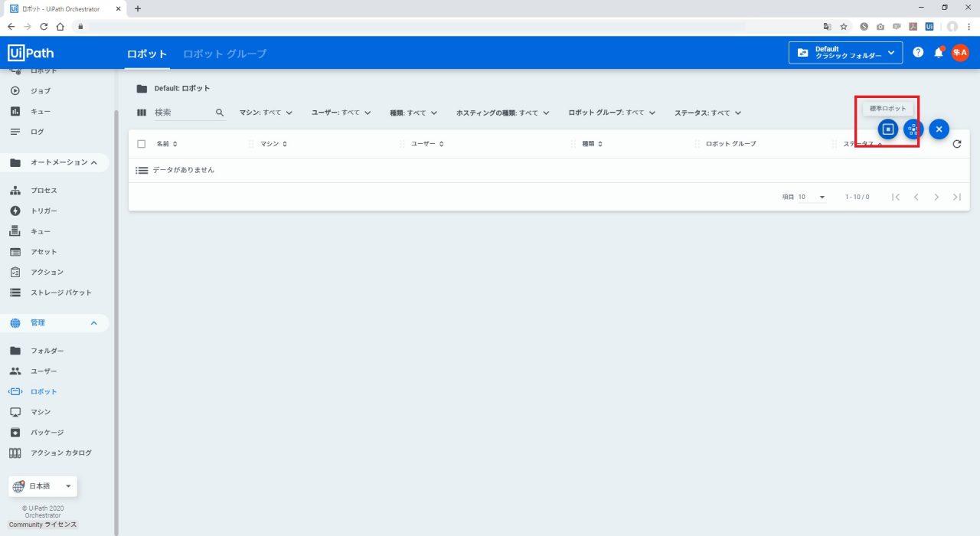980x536 pixels.
Task: Click the UiPath logo
Action: tap(31, 53)
